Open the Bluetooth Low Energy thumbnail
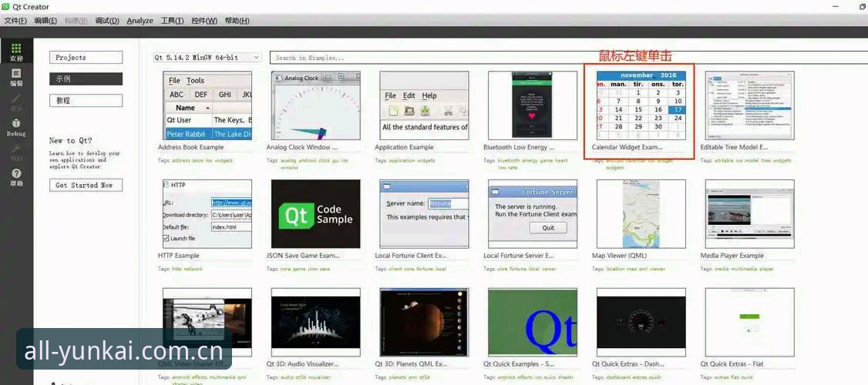Viewport: 868px width, 385px height. click(x=533, y=105)
